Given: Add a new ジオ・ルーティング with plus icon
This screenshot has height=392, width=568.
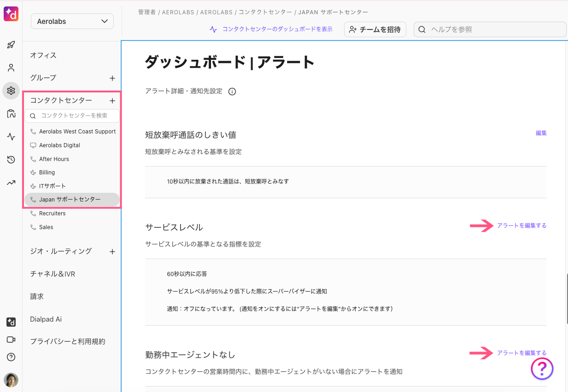Looking at the screenshot, I should (x=112, y=252).
